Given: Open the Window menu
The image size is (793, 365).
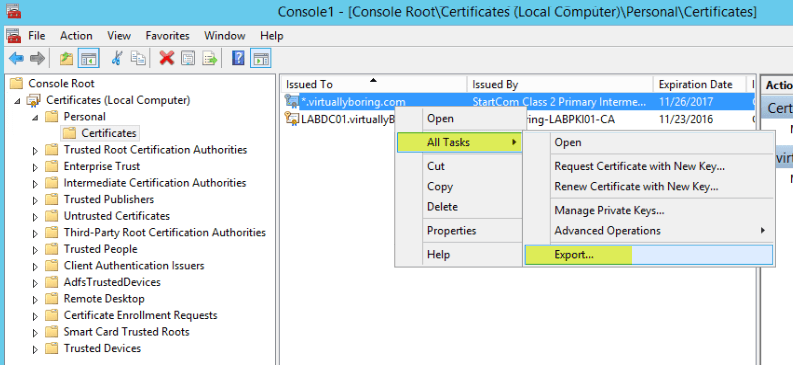Looking at the screenshot, I should pos(225,36).
